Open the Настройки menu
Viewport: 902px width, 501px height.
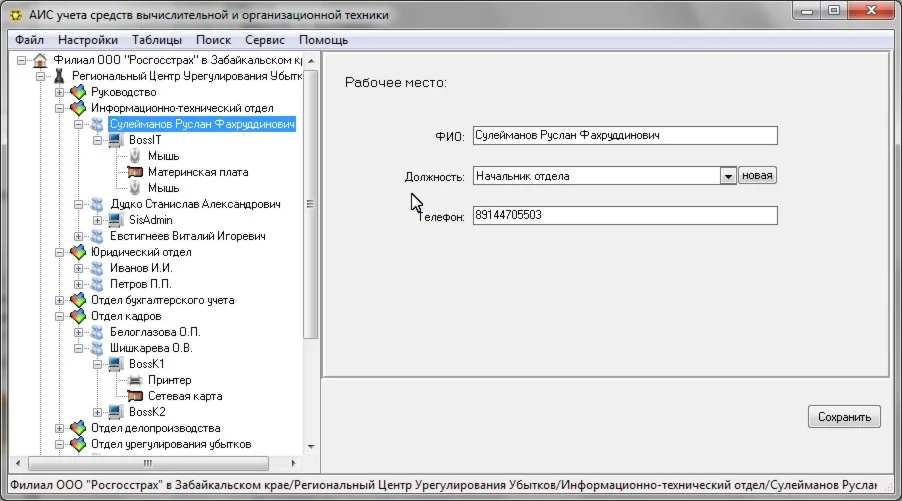pyautogui.click(x=88, y=40)
